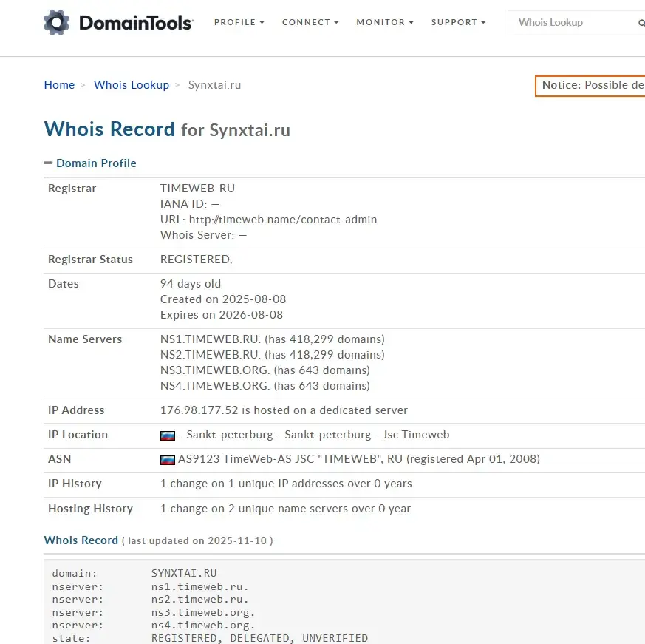
Task: Click the Whois Lookup search field
Action: [576, 23]
